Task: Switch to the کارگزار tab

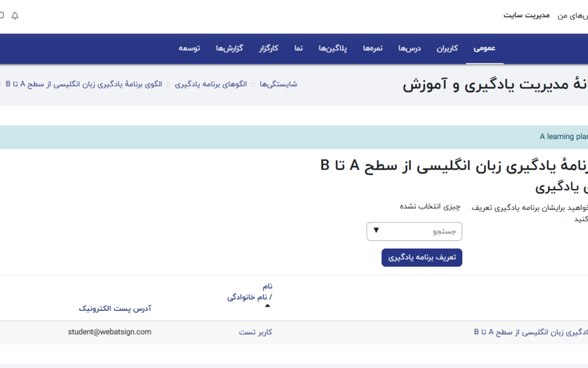Action: 268,49
